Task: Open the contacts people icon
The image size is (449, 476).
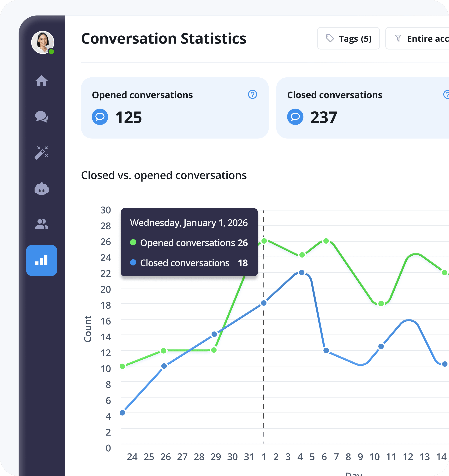Action: pyautogui.click(x=42, y=224)
